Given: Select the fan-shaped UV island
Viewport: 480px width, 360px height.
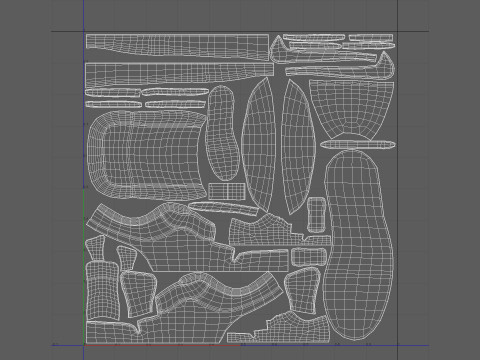Looking at the screenshot, I should (352, 110).
